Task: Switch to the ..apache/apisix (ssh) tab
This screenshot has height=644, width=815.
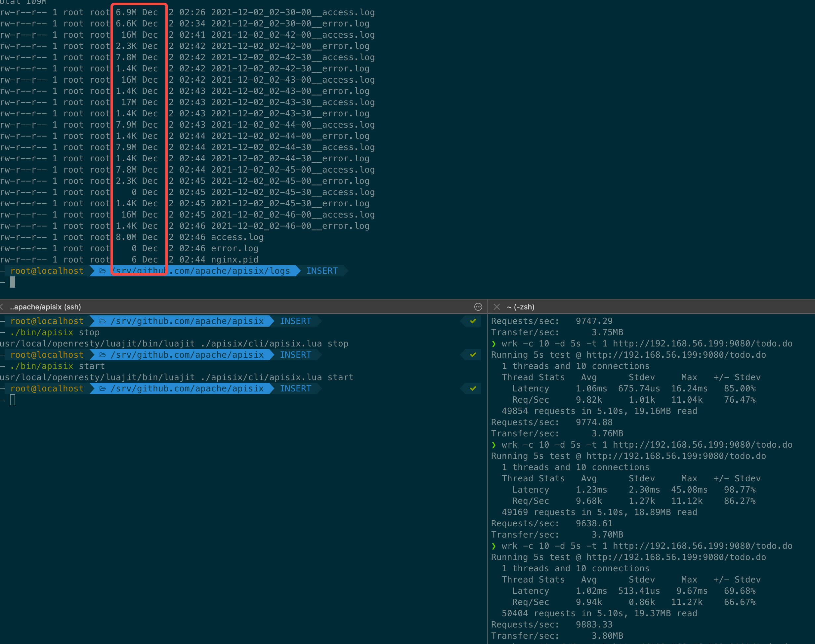Action: pos(45,307)
